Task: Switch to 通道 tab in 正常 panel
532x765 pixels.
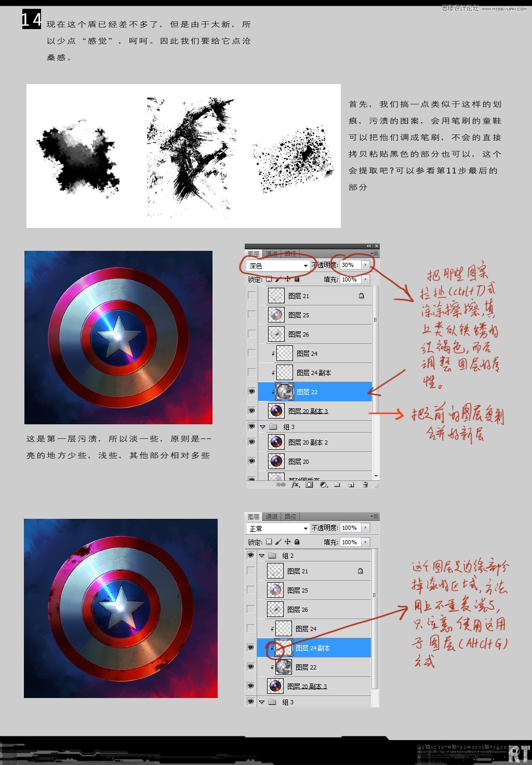Action: tap(272, 517)
